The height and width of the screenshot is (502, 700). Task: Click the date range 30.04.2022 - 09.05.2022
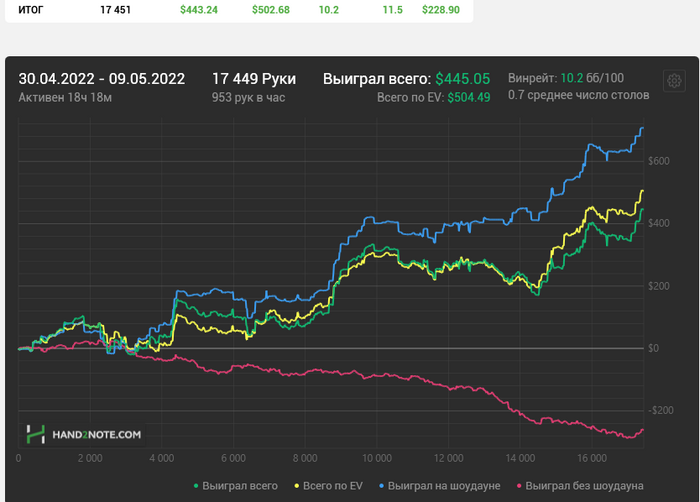pyautogui.click(x=102, y=79)
